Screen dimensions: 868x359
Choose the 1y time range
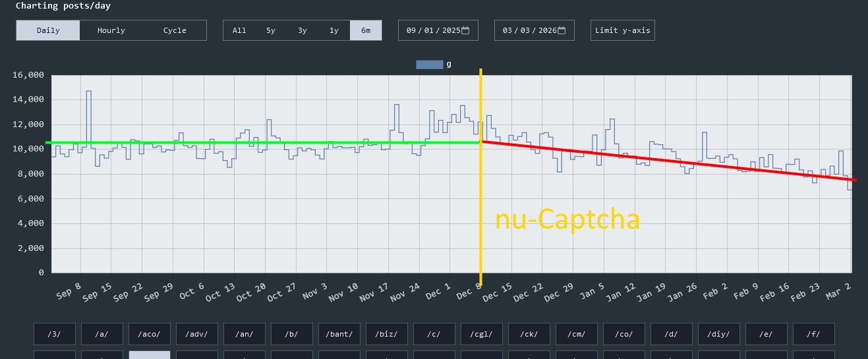pyautogui.click(x=334, y=30)
